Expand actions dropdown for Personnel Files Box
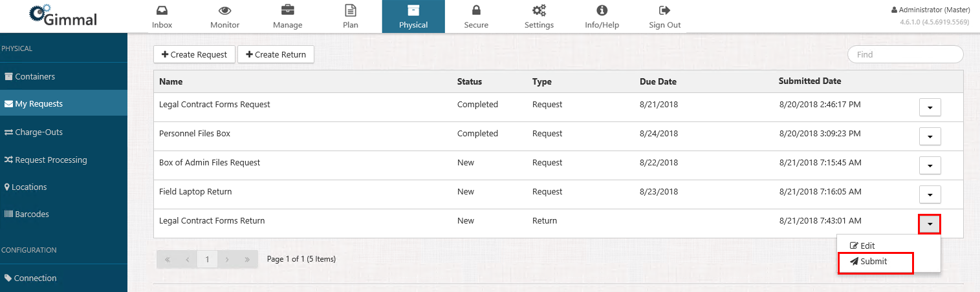Screen dimensions: 980x292 pos(930,136)
